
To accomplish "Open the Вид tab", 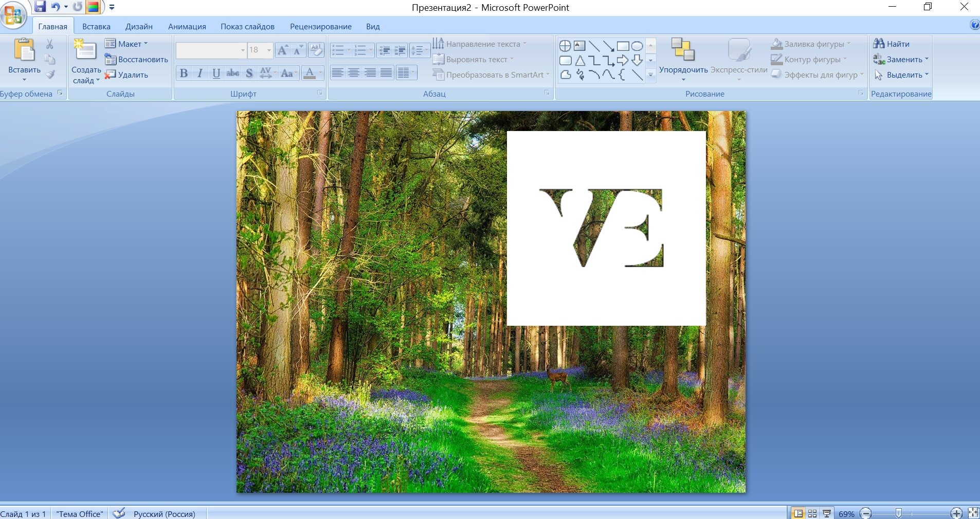I will (x=373, y=26).
